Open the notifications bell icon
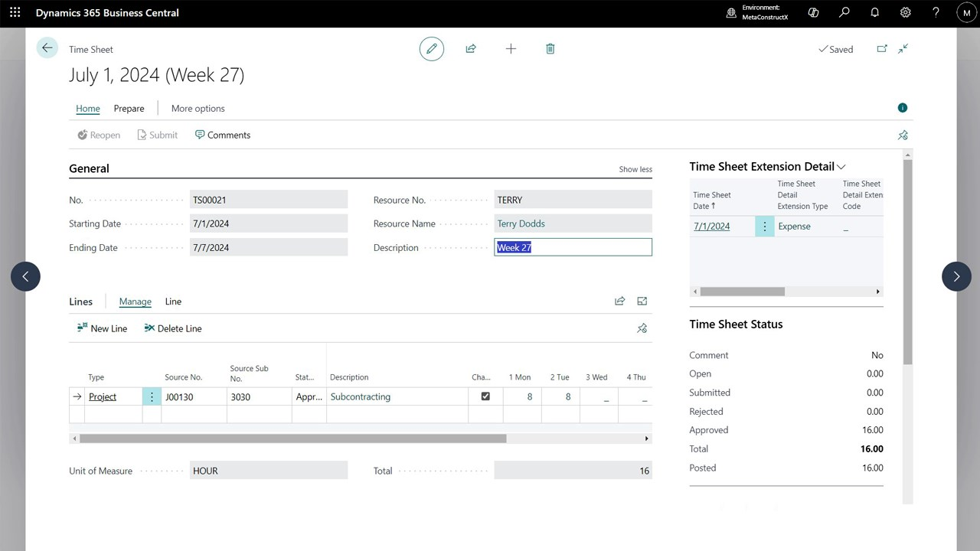Screen dimensions: 980x551 pyautogui.click(x=875, y=13)
